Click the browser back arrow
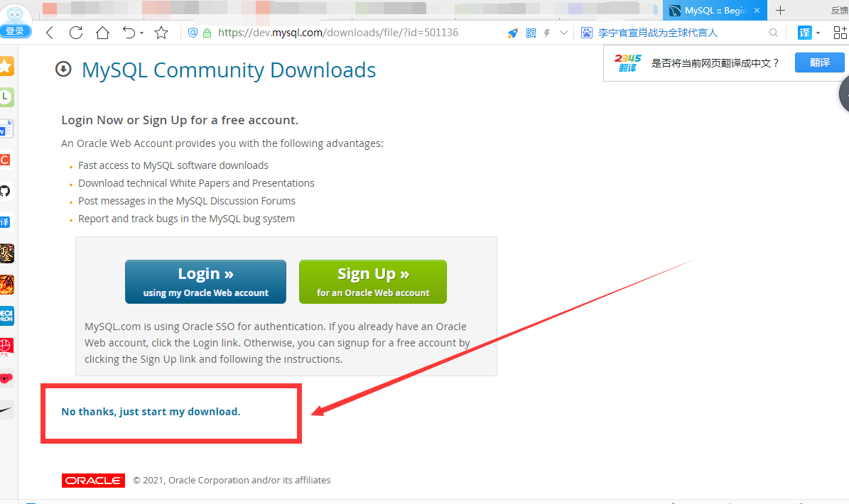 (x=50, y=33)
